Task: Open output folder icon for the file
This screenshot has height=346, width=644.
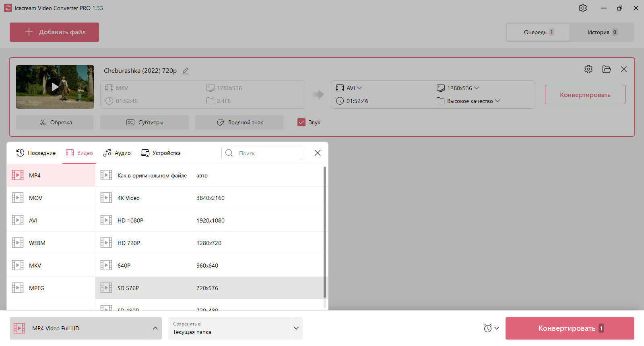Action: [x=607, y=69]
